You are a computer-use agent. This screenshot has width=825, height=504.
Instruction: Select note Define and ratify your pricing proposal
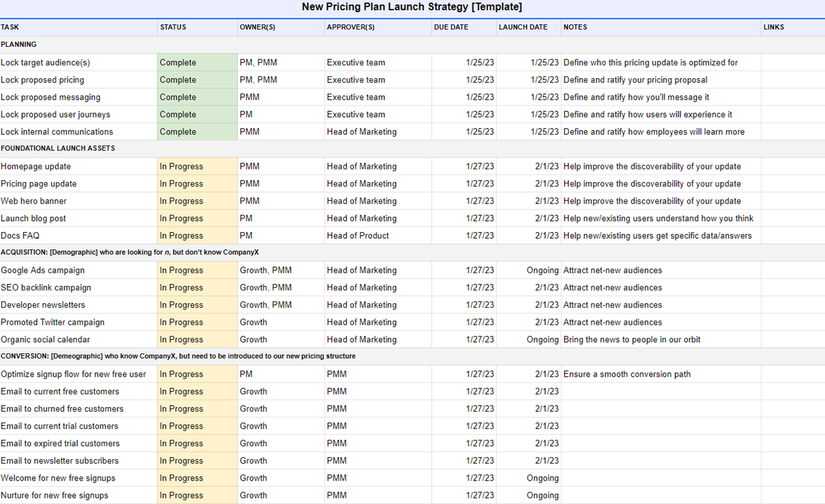click(661, 80)
